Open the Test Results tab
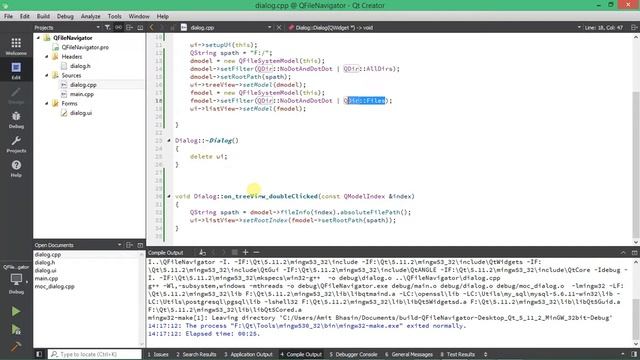Screen dimensions: 640x360 click(x=458, y=354)
